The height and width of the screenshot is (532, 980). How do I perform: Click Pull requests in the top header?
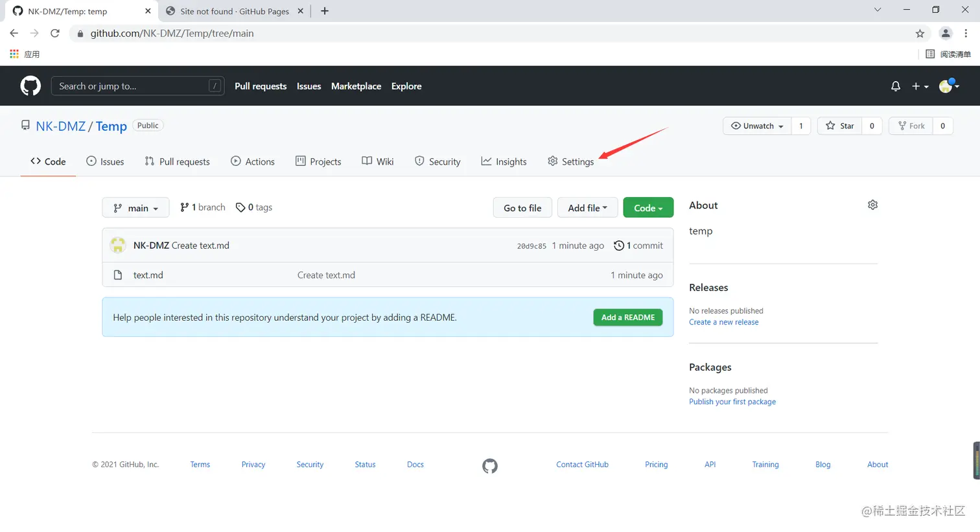[x=261, y=86]
